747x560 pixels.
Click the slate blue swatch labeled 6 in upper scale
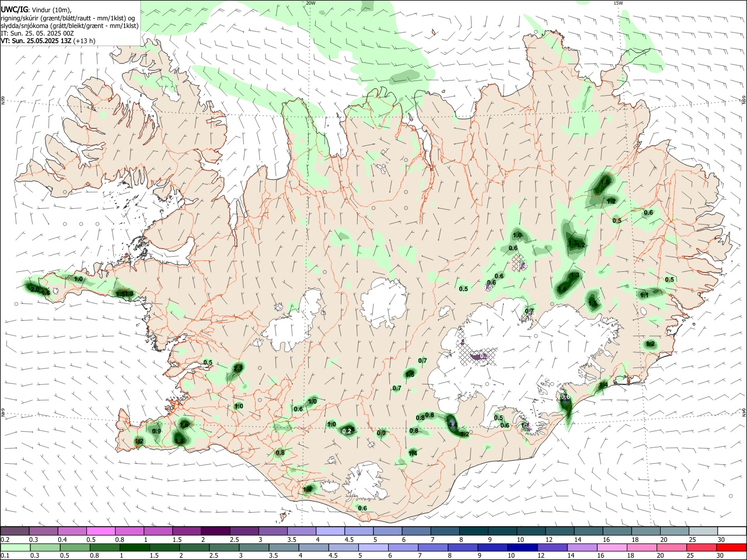click(x=416, y=531)
